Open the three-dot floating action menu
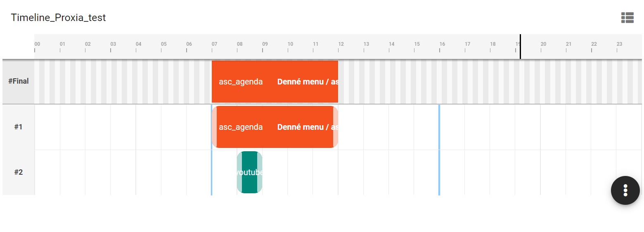Viewport: 644px width, 232px height. click(x=625, y=190)
